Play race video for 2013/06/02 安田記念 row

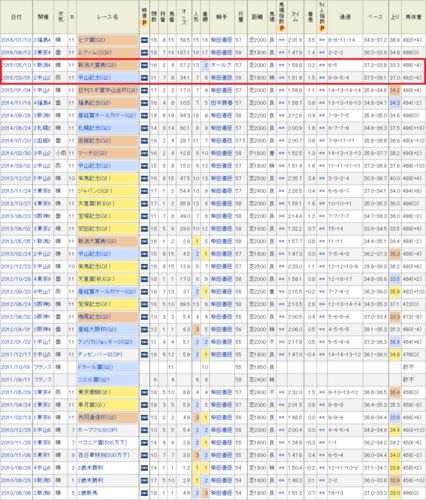(x=144, y=229)
